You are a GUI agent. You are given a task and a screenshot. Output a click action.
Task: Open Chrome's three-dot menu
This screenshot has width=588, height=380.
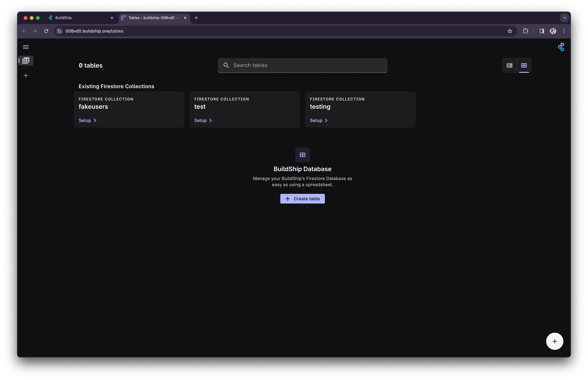click(564, 31)
